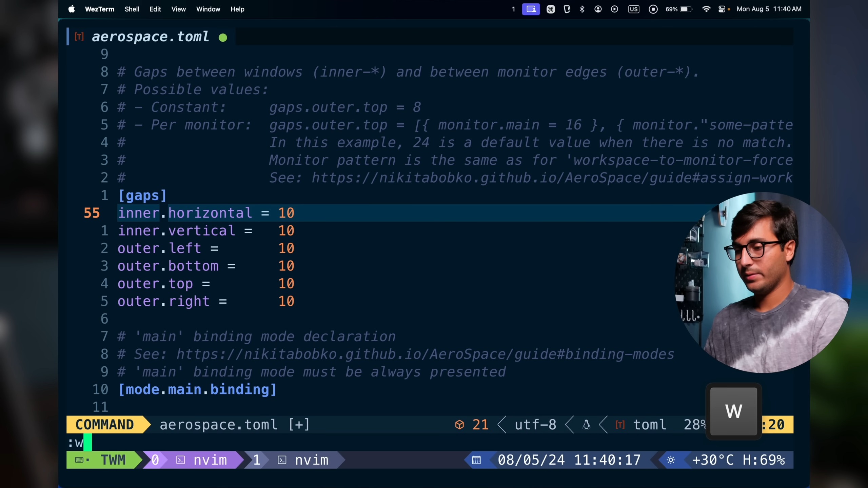868x488 pixels.
Task: Toggle Control Center in the menu bar
Action: (x=722, y=9)
